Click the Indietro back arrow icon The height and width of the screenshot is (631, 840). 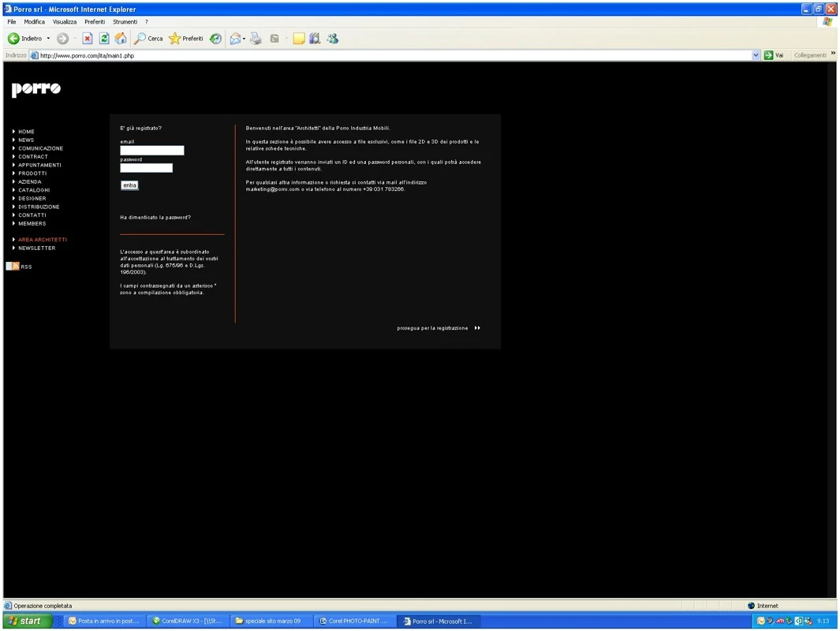tap(13, 39)
